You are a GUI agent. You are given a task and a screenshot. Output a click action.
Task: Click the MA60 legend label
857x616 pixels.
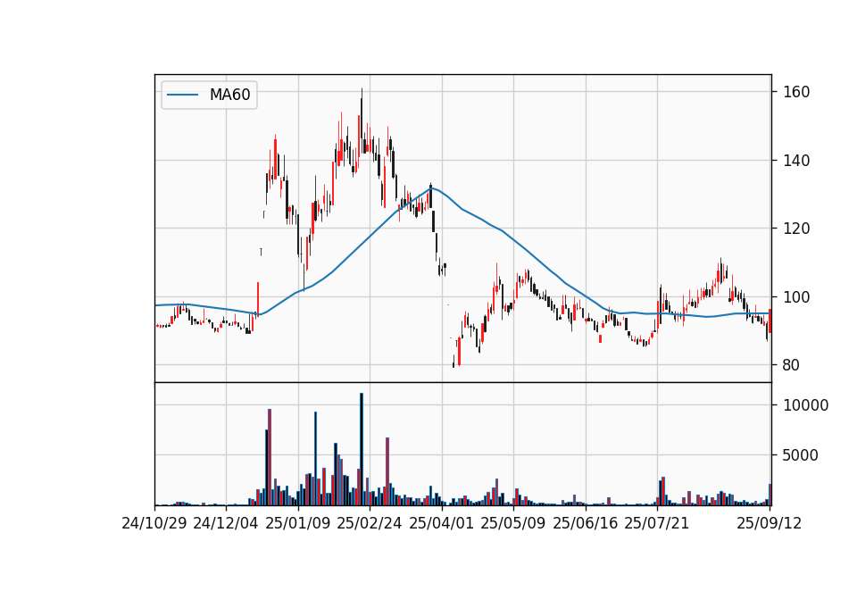(x=229, y=95)
